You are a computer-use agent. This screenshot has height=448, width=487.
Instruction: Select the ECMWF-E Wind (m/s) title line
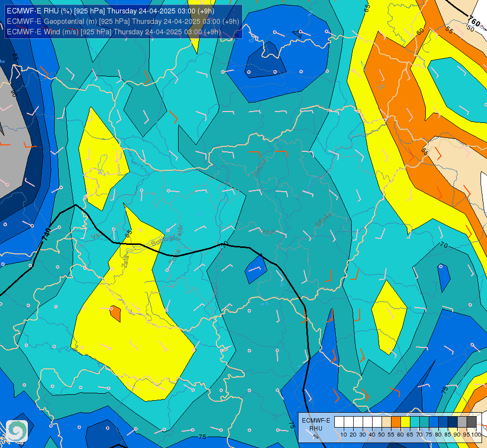tap(114, 32)
